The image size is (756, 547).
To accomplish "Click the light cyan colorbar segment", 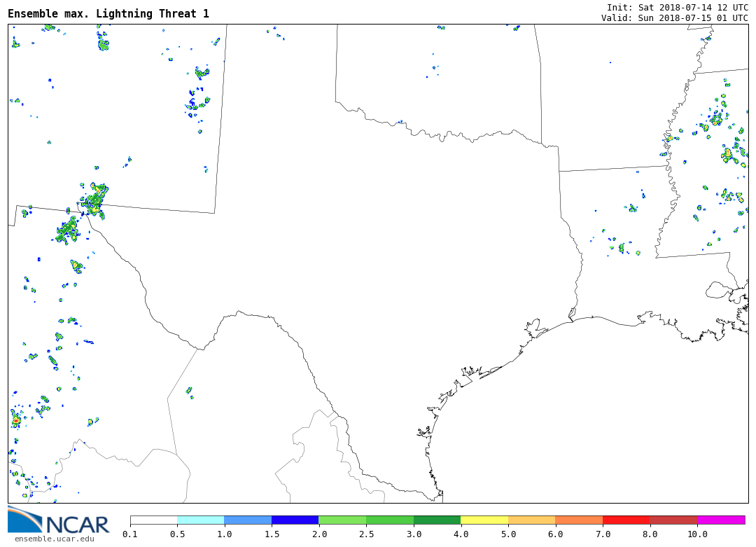I will point(200,520).
